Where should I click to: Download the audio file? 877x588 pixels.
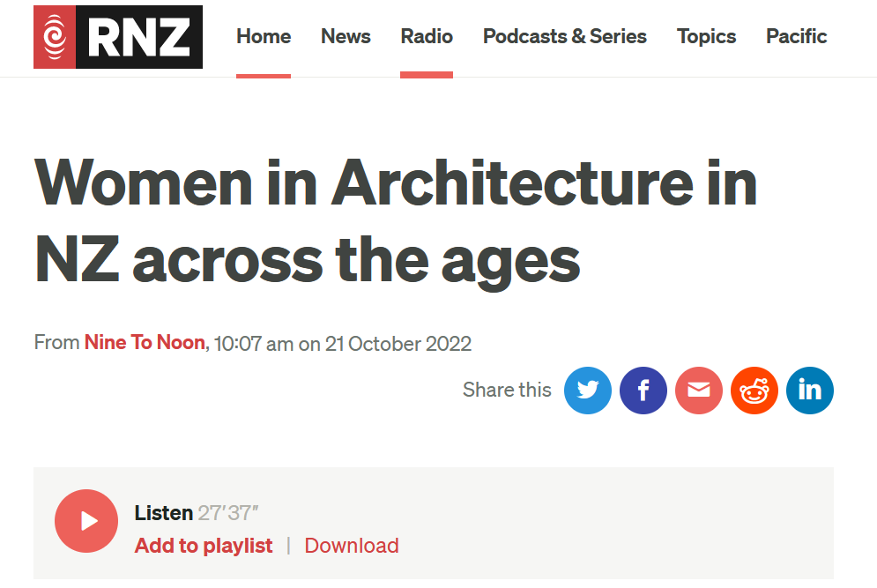[x=352, y=546]
